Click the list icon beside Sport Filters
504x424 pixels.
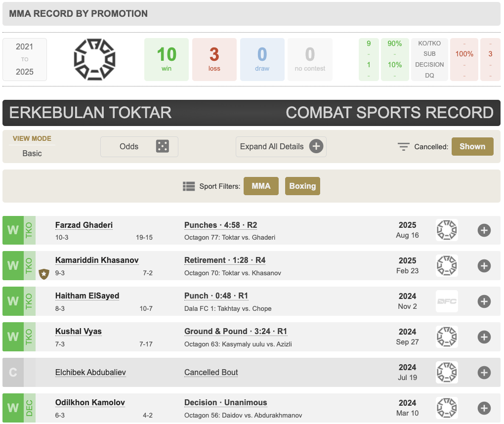[189, 186]
